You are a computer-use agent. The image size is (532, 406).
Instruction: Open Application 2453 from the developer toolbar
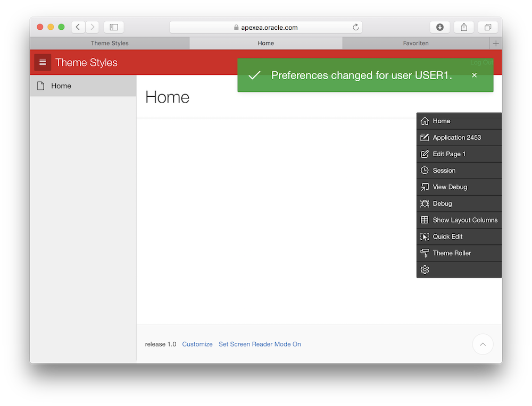(456, 137)
